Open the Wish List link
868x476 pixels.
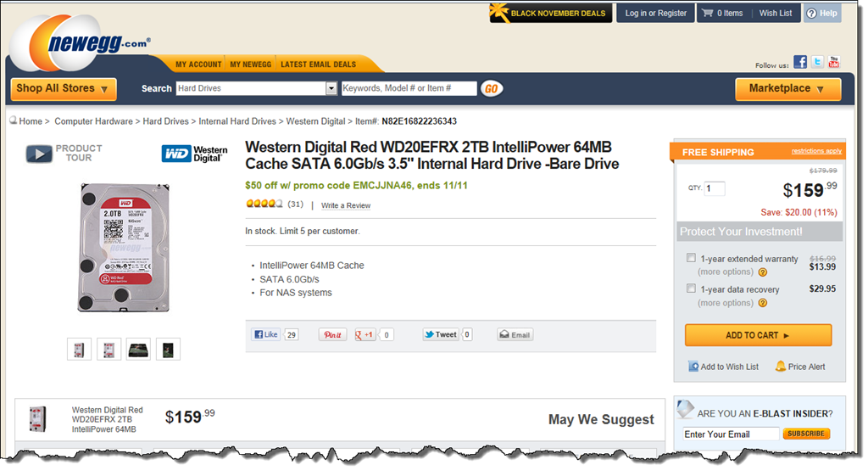tap(776, 14)
